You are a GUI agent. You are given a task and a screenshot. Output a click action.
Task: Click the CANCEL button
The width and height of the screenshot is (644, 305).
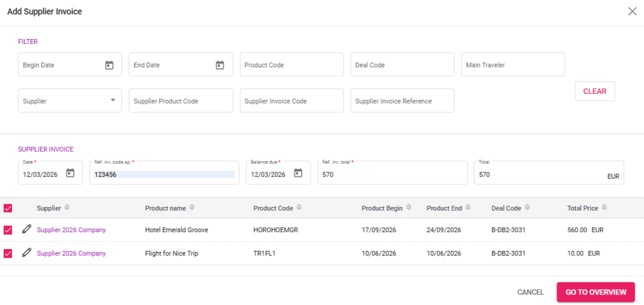[530, 292]
